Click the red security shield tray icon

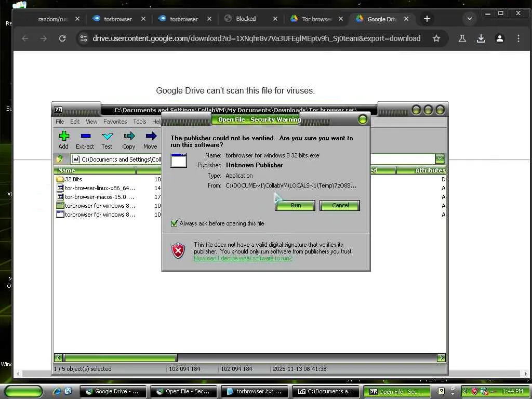pyautogui.click(x=475, y=391)
